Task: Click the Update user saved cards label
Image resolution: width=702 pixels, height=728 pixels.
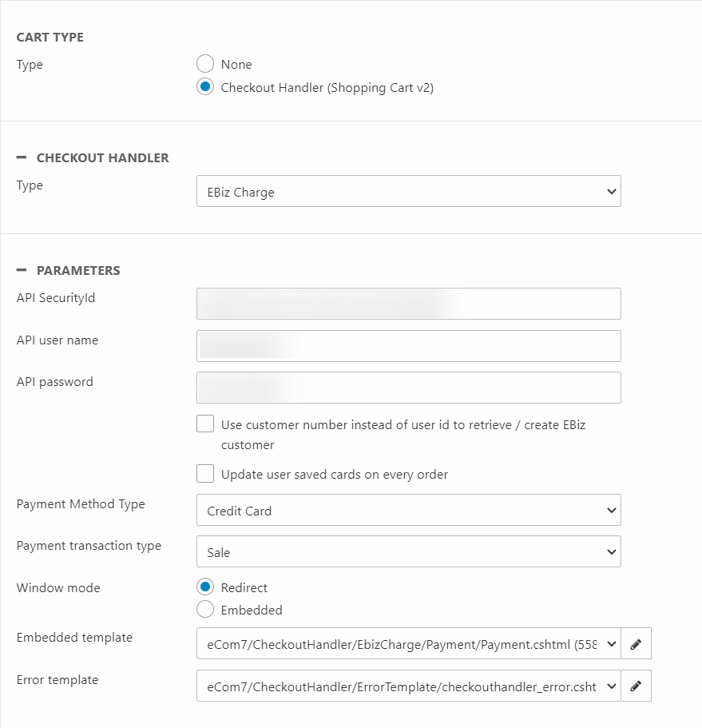Action: coord(334,475)
